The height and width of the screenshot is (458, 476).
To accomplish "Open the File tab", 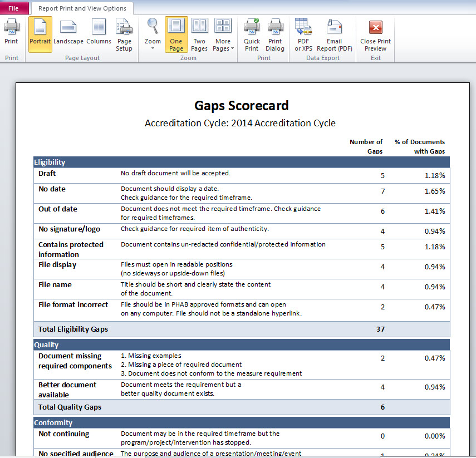I will (x=14, y=8).
